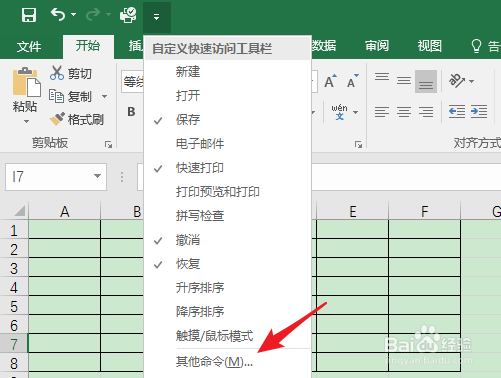Image resolution: width=501 pixels, height=378 pixels.
Task: Open the Name Box dropdown arrow
Action: click(x=97, y=176)
